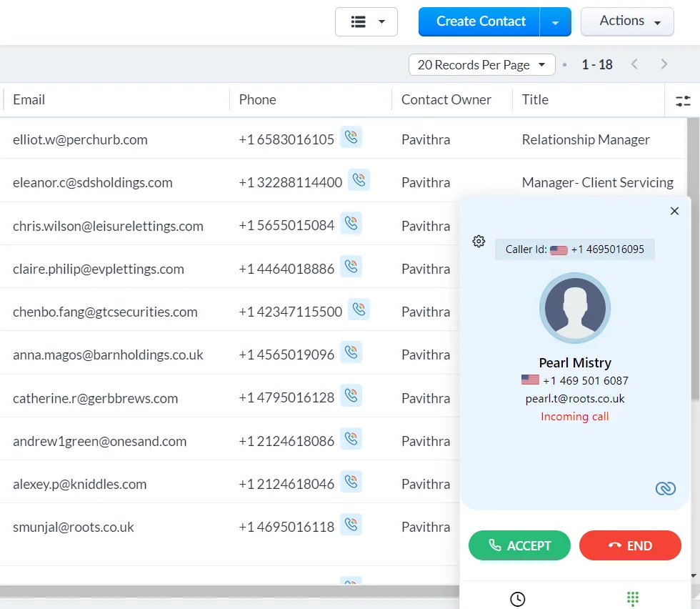The height and width of the screenshot is (609, 700).
Task: Open the green dial pad icon
Action: 633,599
